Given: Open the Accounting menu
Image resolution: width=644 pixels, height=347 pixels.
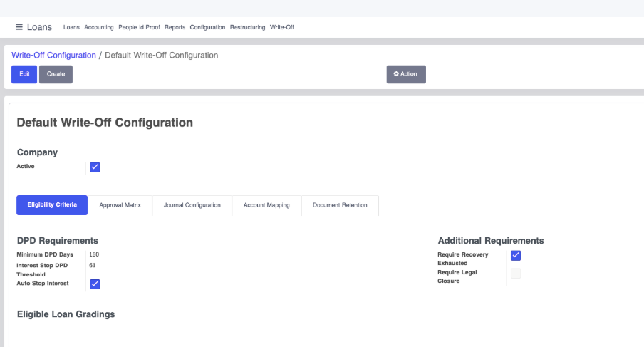Looking at the screenshot, I should click(99, 28).
